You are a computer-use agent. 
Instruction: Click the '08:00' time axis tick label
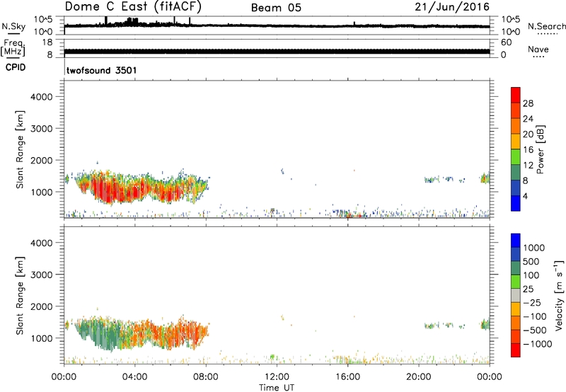coord(206,377)
